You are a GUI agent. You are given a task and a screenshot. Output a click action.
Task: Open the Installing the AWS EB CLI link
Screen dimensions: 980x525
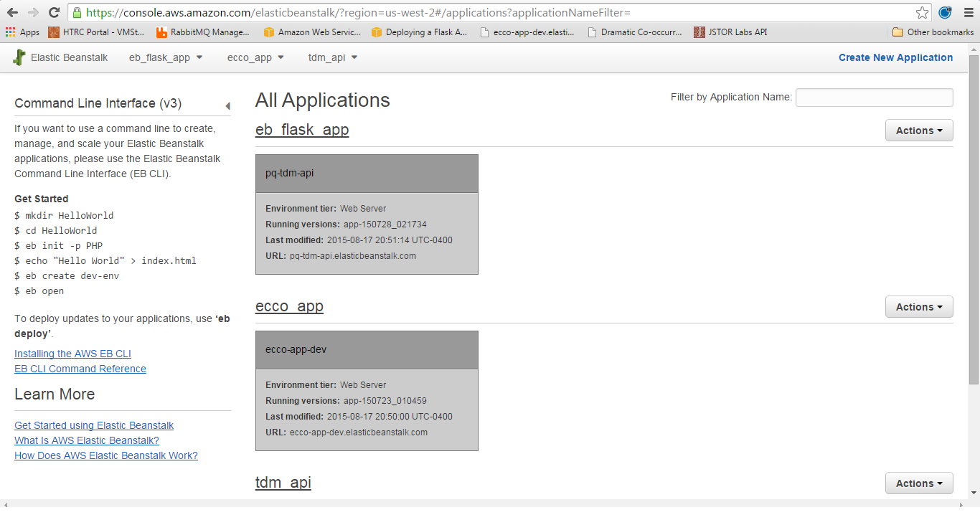tap(72, 354)
